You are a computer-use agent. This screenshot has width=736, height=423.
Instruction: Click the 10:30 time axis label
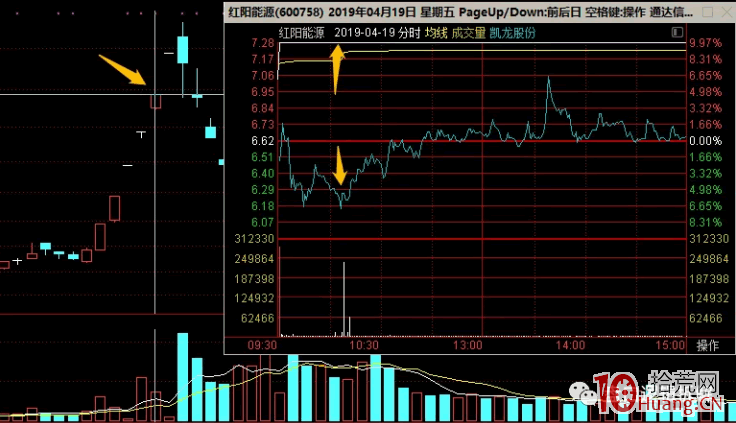364,346
